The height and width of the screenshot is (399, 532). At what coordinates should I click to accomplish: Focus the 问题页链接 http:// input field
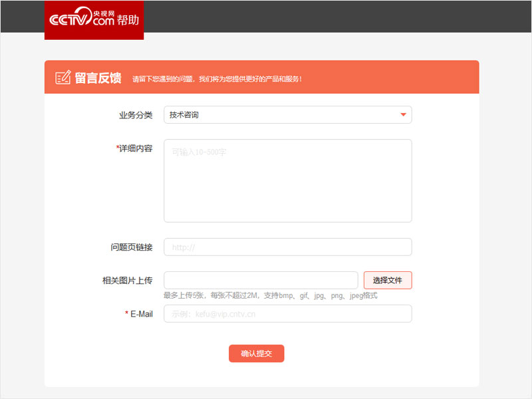[287, 247]
